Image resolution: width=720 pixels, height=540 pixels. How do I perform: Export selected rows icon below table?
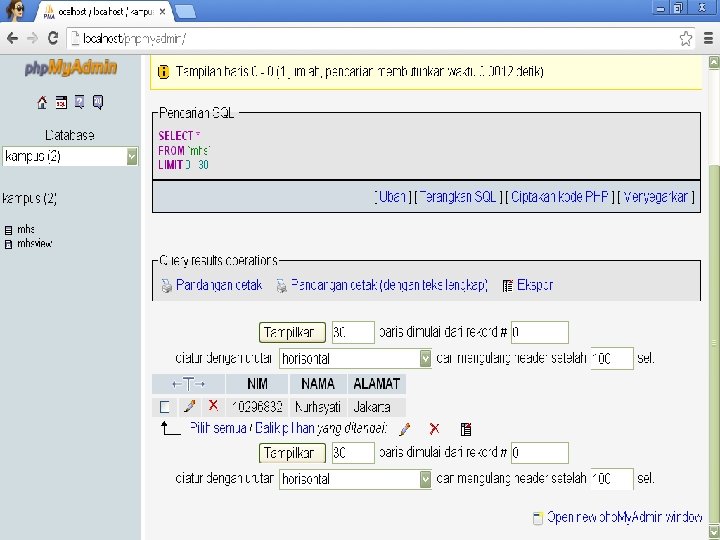[466, 429]
